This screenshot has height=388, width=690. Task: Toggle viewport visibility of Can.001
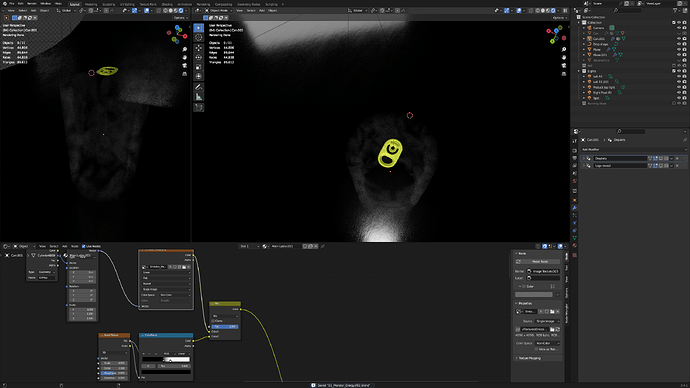tap(679, 39)
